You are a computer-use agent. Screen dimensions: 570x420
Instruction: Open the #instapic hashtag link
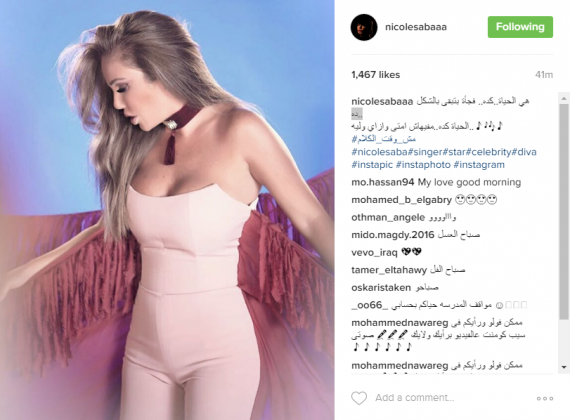tap(372, 165)
